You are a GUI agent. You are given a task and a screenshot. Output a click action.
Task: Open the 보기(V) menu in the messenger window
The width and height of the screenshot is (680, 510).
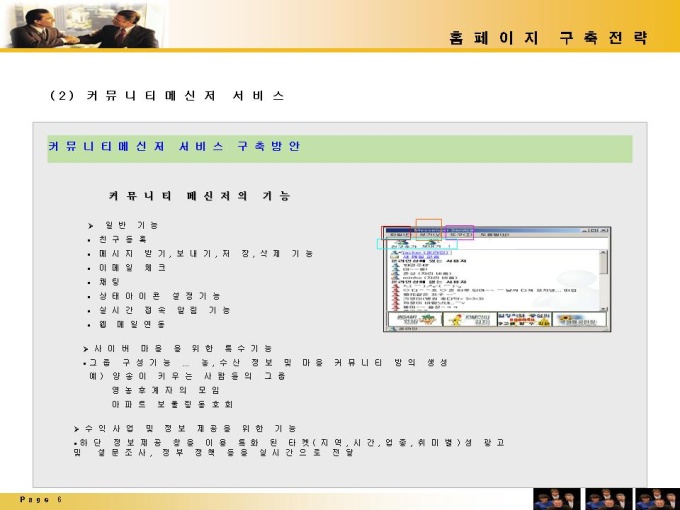pos(430,235)
